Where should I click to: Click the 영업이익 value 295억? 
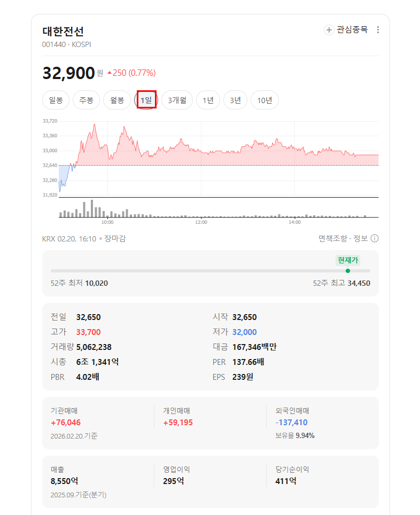[174, 481]
